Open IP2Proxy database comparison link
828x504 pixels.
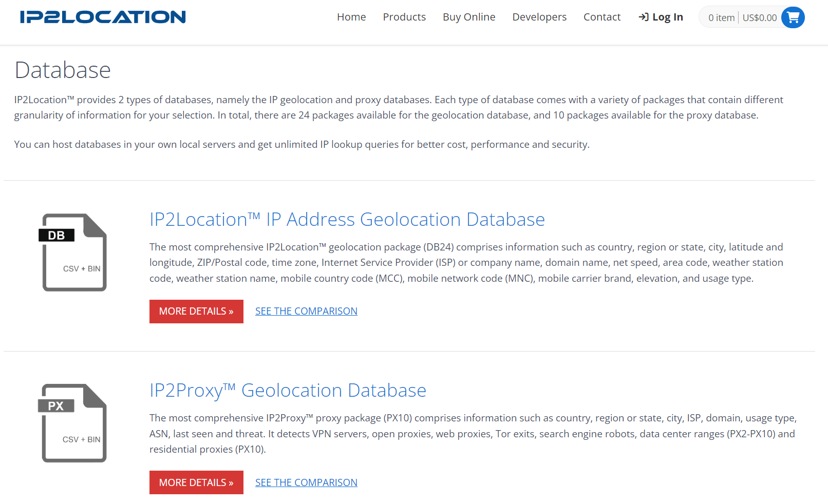tap(306, 482)
